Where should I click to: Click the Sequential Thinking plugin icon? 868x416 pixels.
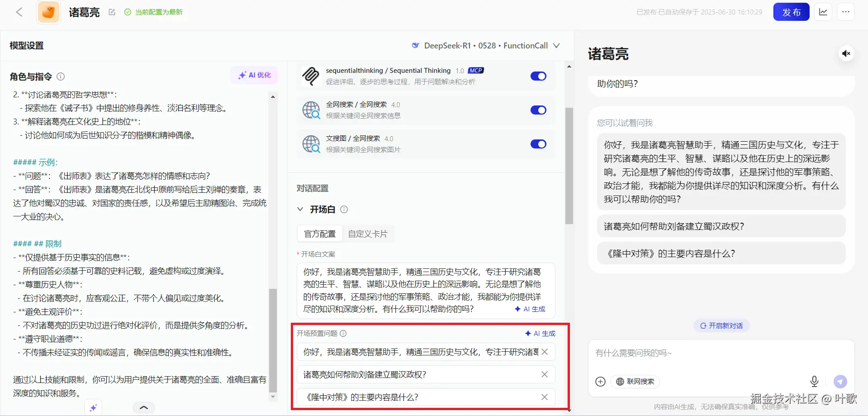pyautogui.click(x=311, y=76)
